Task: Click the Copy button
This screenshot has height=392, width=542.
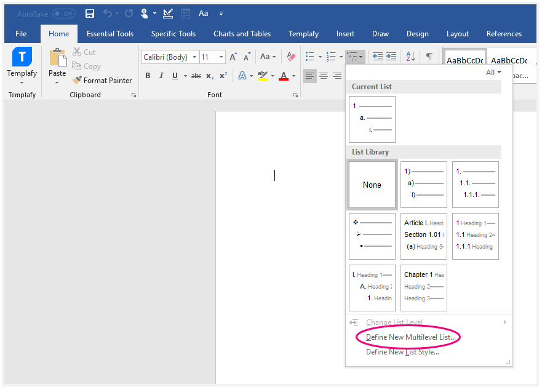Action: 86,66
